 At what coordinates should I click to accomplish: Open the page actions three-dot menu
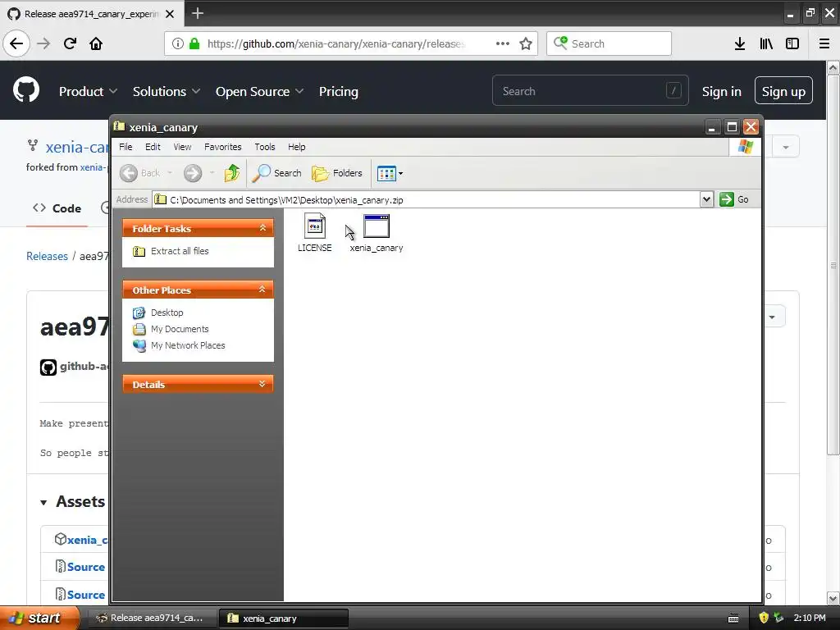pyautogui.click(x=503, y=43)
